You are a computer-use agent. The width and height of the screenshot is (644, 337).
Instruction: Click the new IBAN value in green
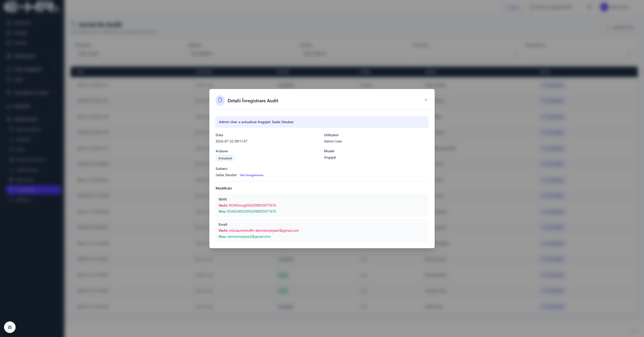pyautogui.click(x=252, y=211)
